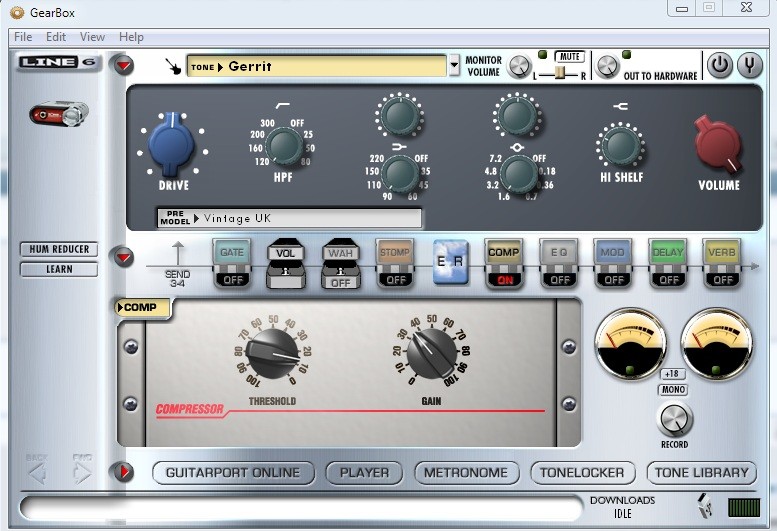The image size is (777, 531).
Task: Click the low-mid gain knob above 220
Action: tap(399, 115)
